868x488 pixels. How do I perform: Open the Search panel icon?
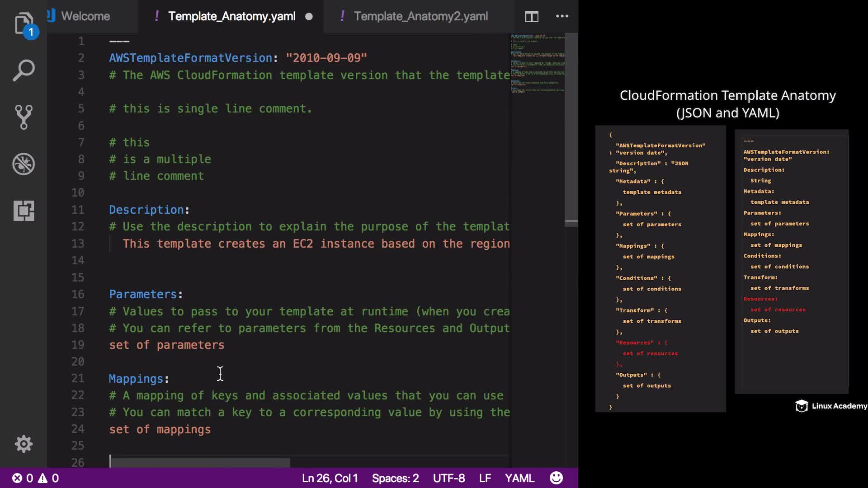click(24, 70)
